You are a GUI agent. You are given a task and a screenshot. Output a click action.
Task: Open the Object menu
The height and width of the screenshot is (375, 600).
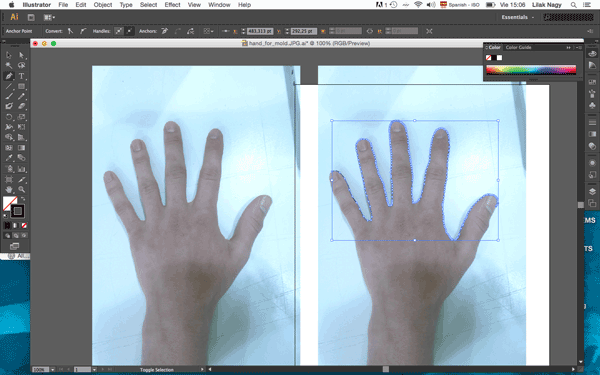point(103,5)
